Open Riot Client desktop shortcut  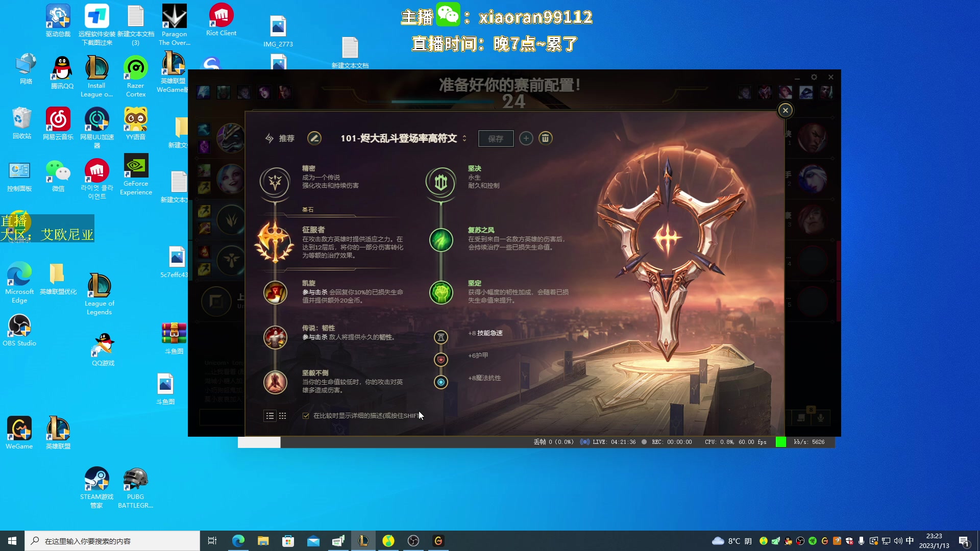click(x=221, y=20)
